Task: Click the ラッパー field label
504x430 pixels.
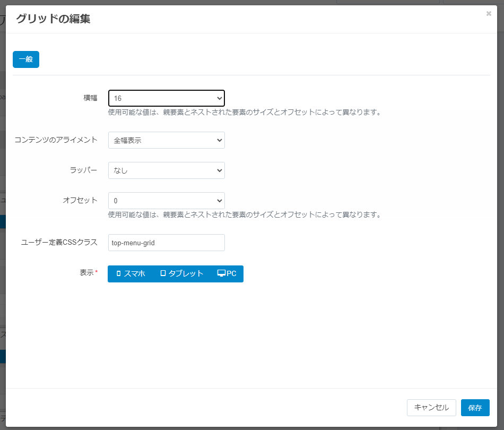Action: tap(84, 170)
